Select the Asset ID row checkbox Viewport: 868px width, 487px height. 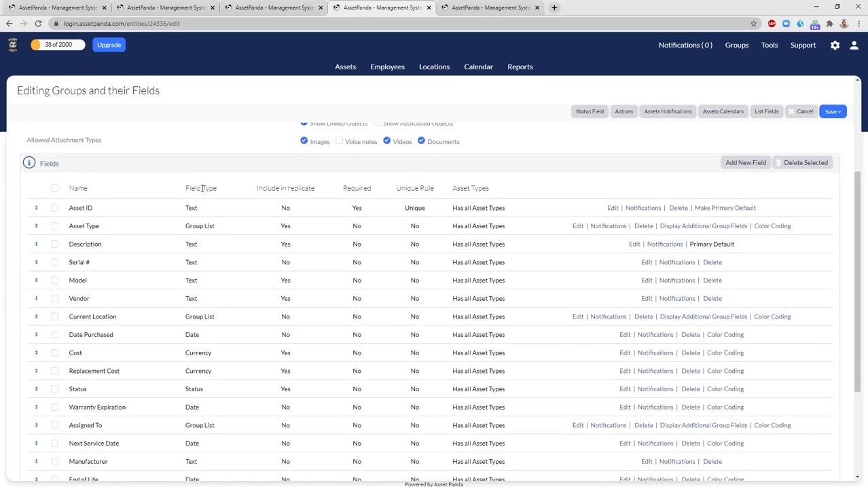(54, 208)
